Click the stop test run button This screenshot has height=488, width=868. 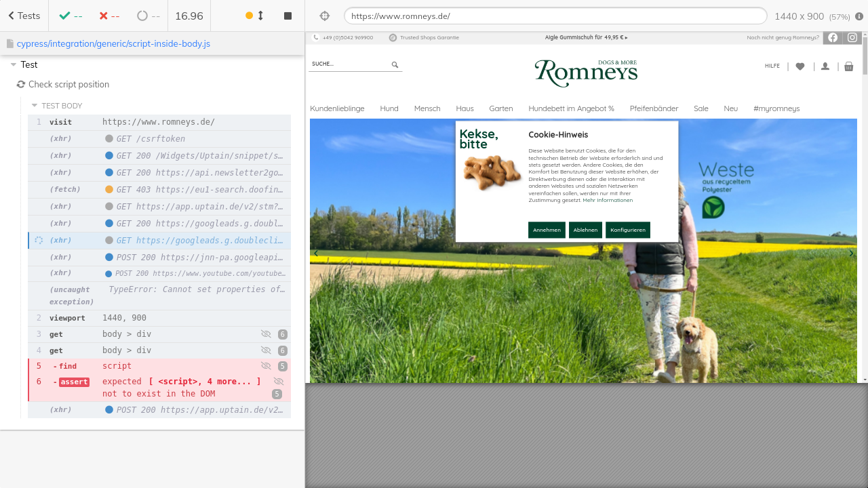[288, 16]
